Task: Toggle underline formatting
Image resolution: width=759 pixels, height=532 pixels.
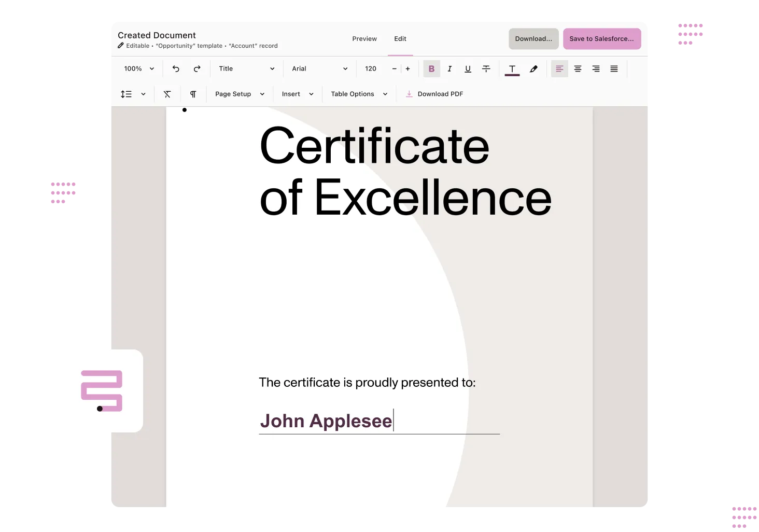Action: [468, 69]
